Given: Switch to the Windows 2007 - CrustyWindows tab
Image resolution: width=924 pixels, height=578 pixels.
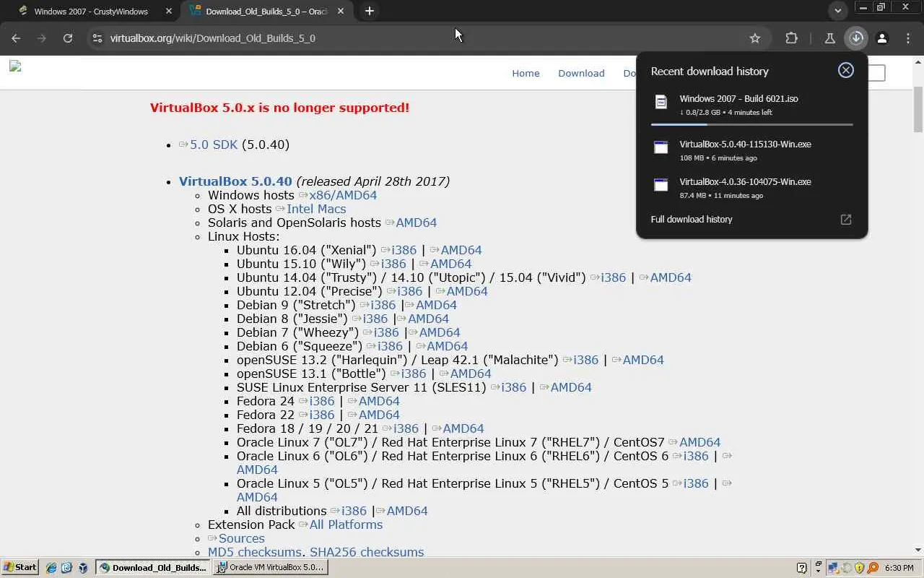Looking at the screenshot, I should point(90,12).
